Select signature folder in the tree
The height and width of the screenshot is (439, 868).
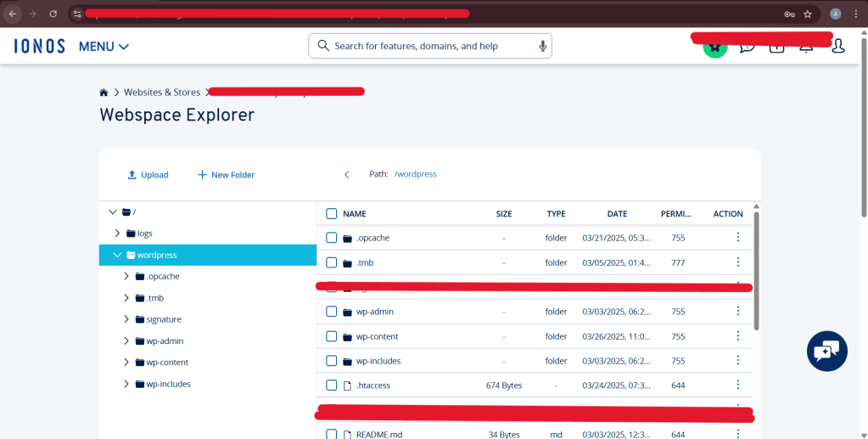click(x=159, y=319)
